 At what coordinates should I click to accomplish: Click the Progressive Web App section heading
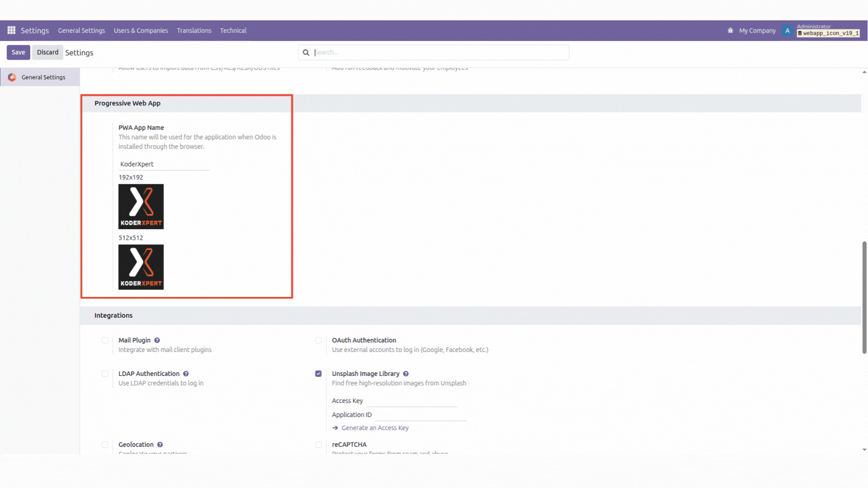tap(127, 103)
